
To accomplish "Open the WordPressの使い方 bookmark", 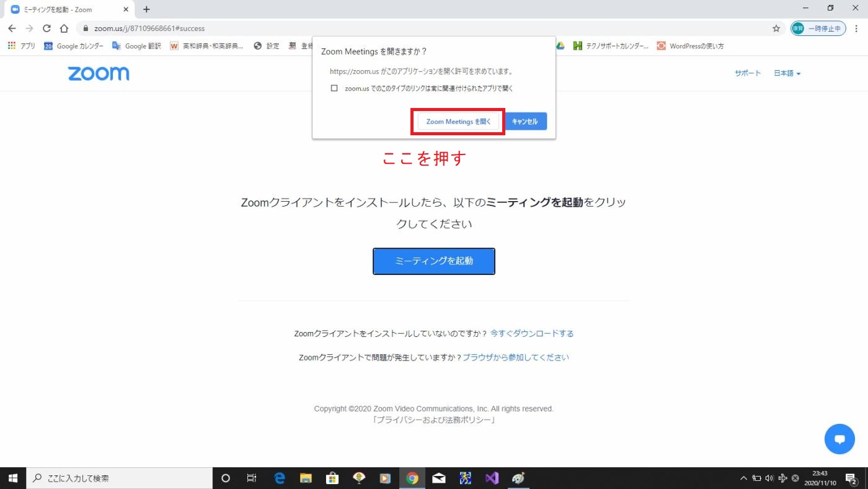I will point(690,46).
